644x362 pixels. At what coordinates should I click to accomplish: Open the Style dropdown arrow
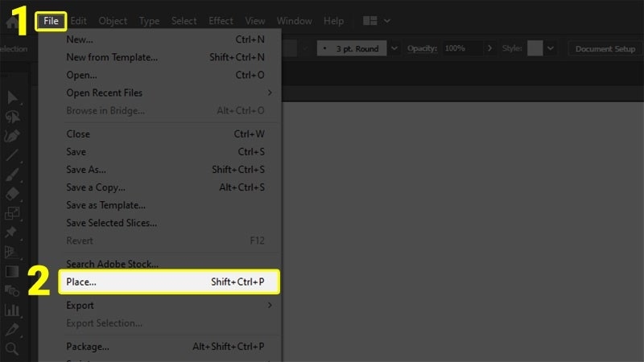click(x=551, y=48)
